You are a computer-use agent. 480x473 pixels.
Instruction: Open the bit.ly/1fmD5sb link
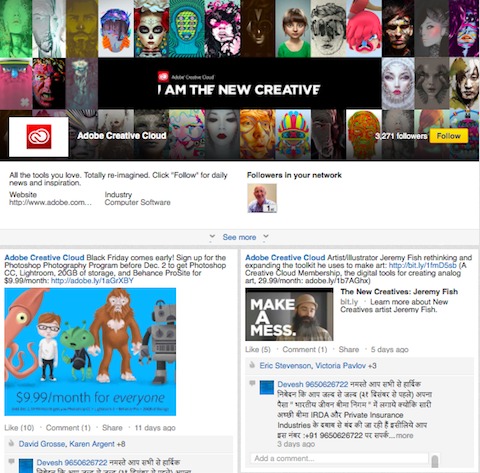coord(423,265)
